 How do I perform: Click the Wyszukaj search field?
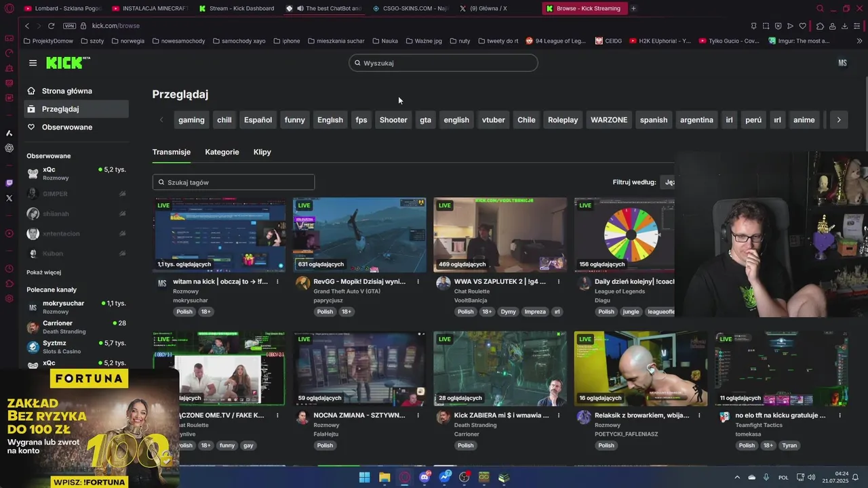[x=443, y=63]
